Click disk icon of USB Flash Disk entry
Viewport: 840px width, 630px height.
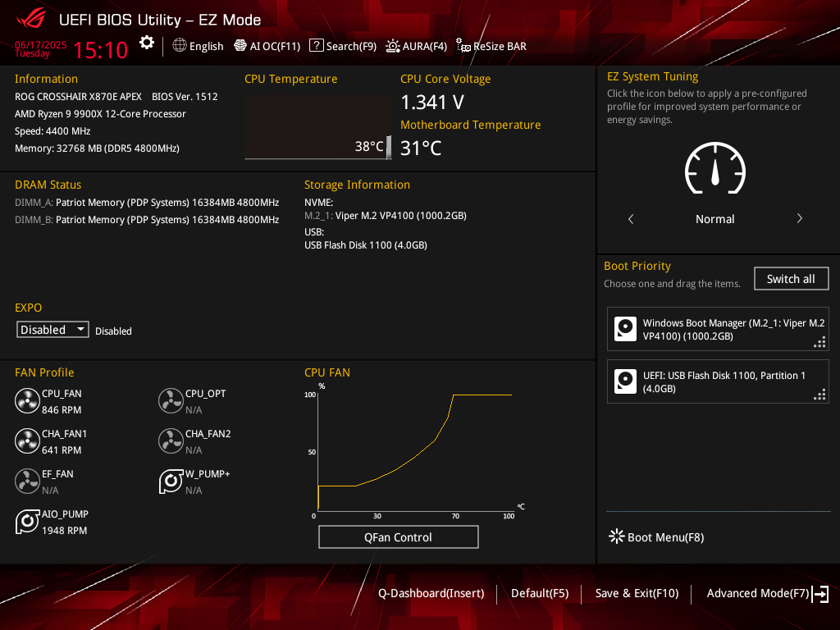click(x=625, y=381)
